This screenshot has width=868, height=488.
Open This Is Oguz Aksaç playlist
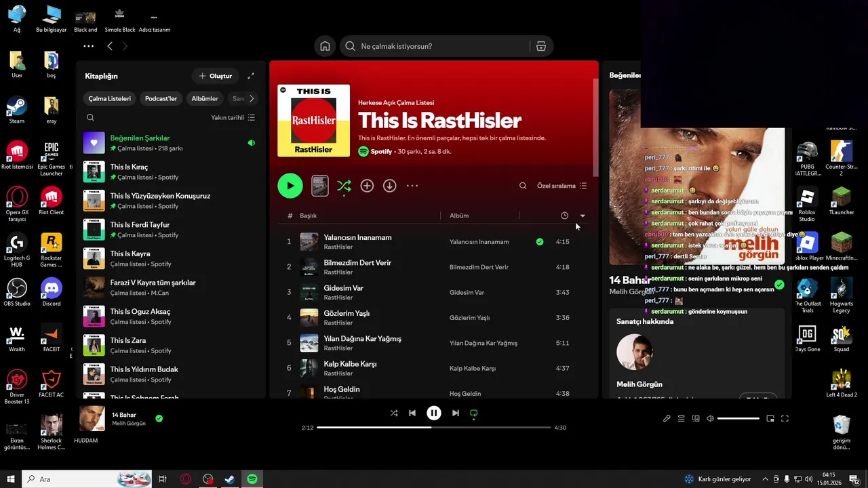click(170, 317)
